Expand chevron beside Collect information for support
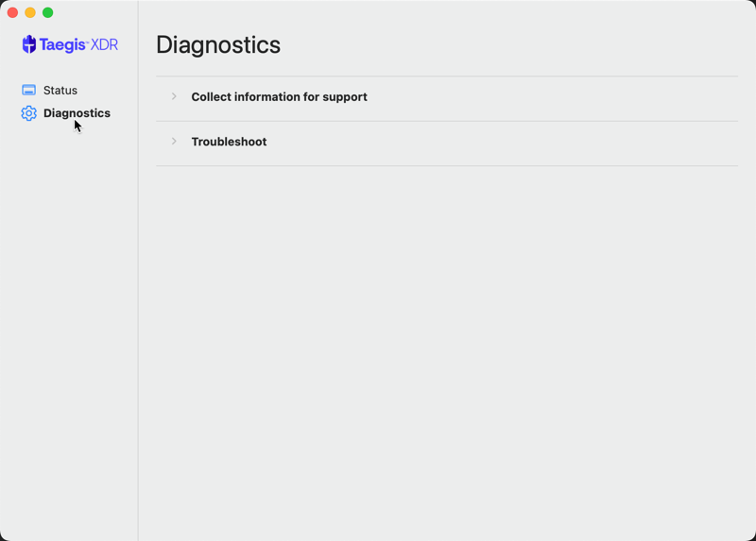 174,96
